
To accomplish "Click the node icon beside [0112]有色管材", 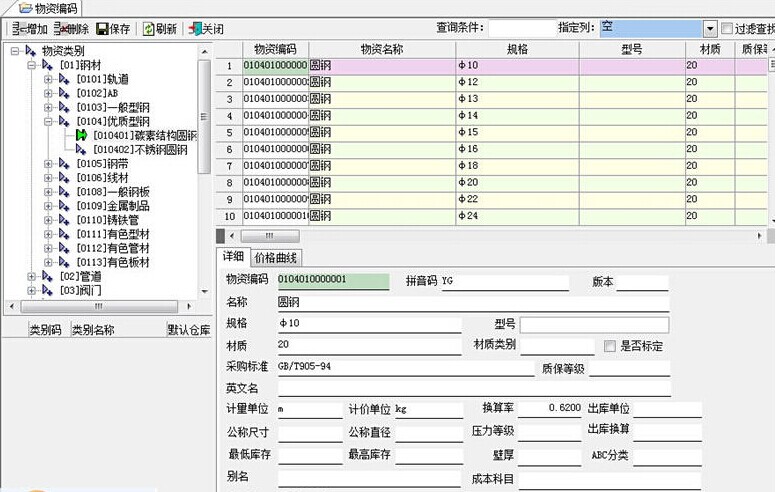I will [64, 247].
